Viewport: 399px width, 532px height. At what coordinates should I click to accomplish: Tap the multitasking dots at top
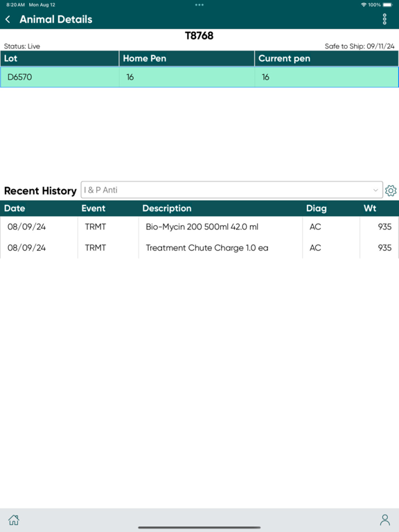pyautogui.click(x=199, y=5)
